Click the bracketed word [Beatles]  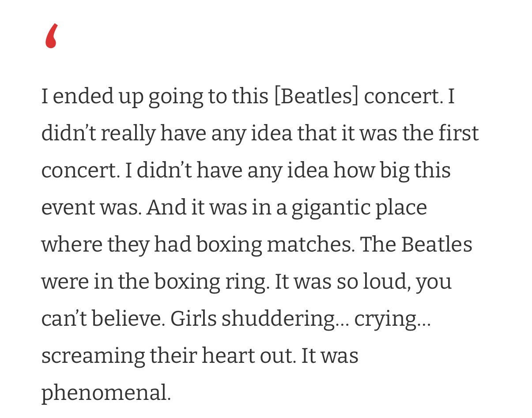coord(316,97)
